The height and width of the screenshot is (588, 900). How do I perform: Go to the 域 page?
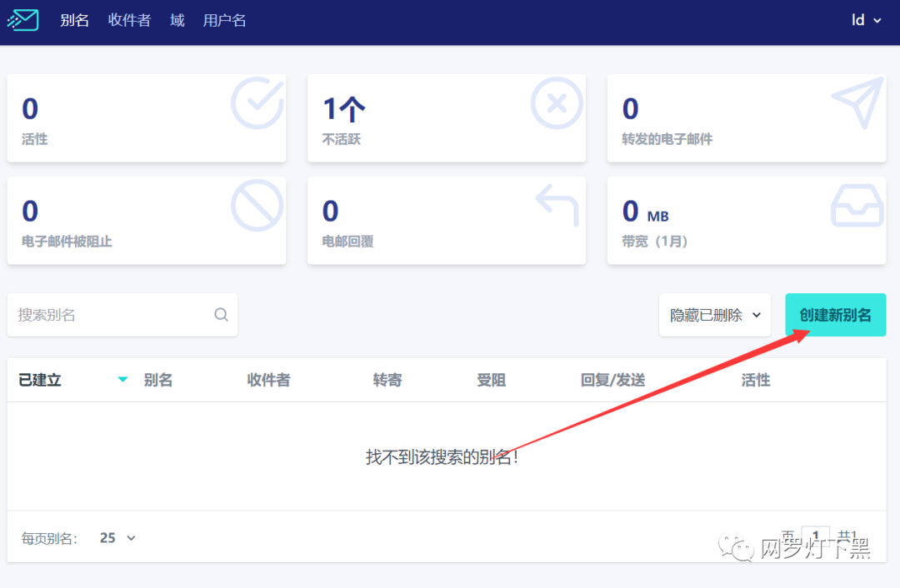click(177, 21)
